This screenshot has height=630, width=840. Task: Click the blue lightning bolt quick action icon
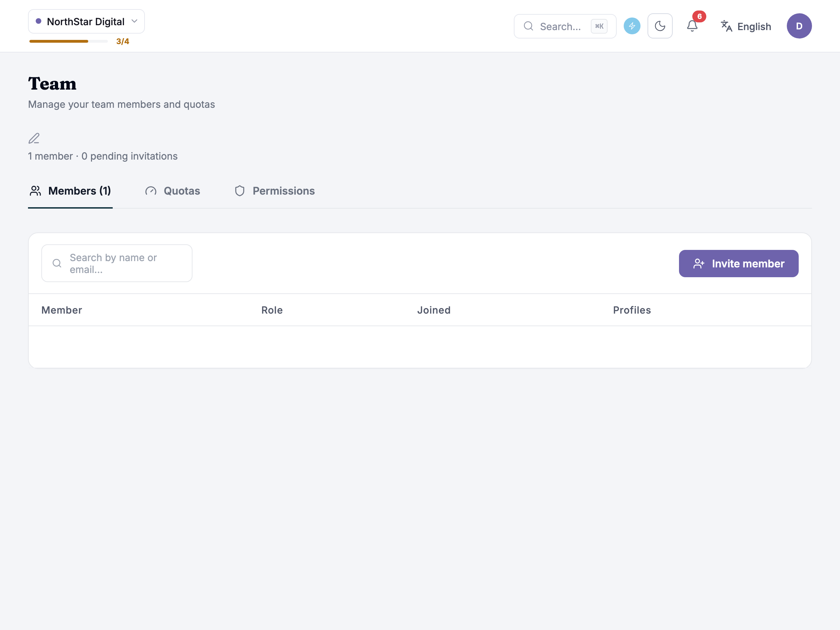(x=632, y=26)
